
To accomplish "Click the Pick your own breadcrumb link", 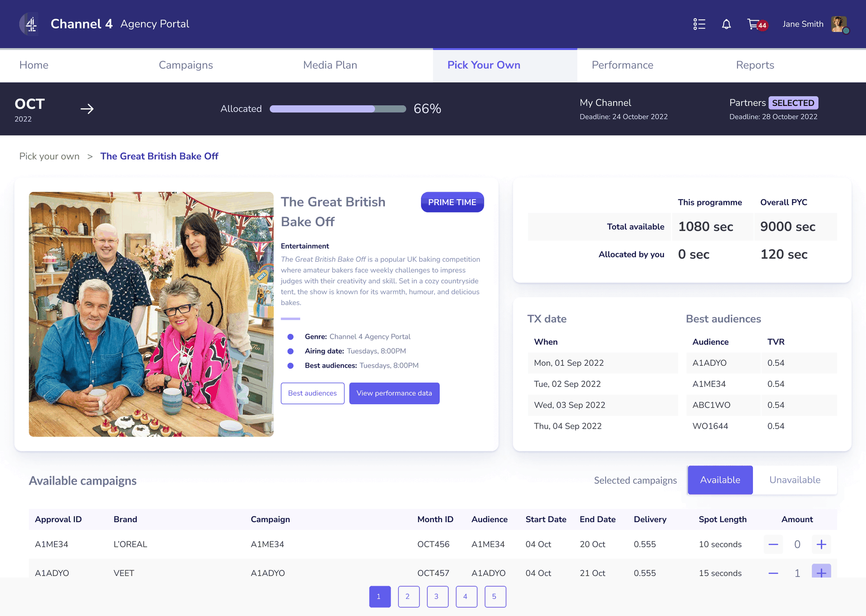I will click(49, 156).
